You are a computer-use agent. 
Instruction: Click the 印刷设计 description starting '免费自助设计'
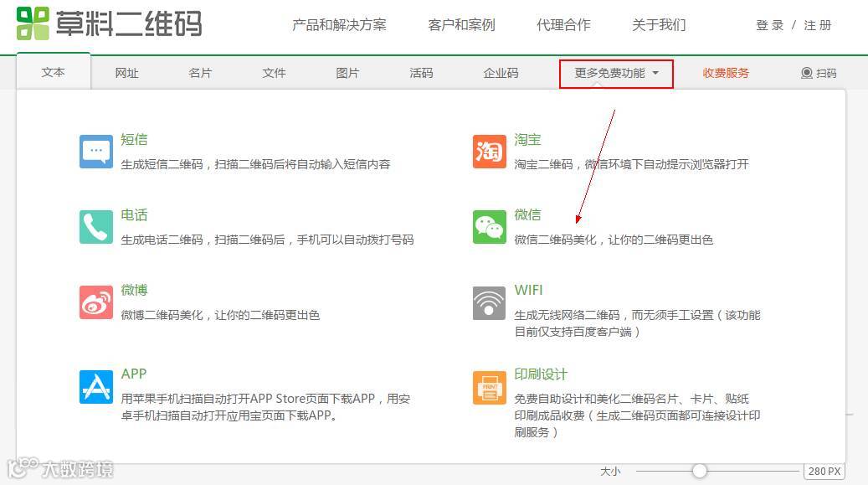637,415
